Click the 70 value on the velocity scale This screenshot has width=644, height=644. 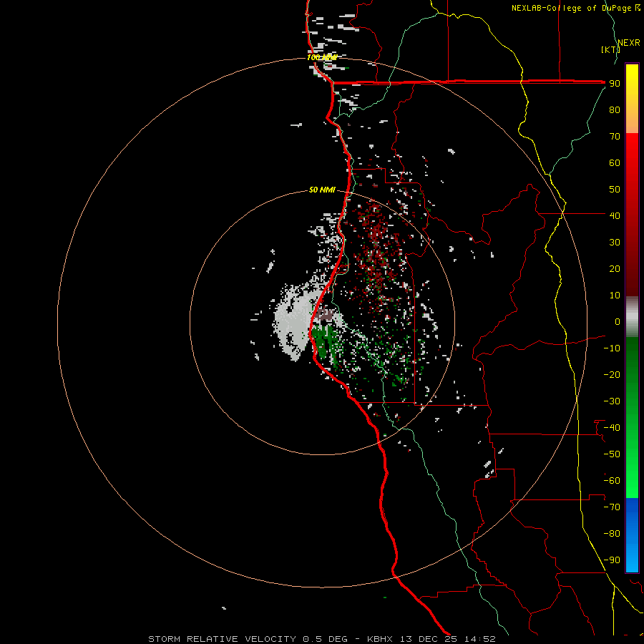pos(615,137)
